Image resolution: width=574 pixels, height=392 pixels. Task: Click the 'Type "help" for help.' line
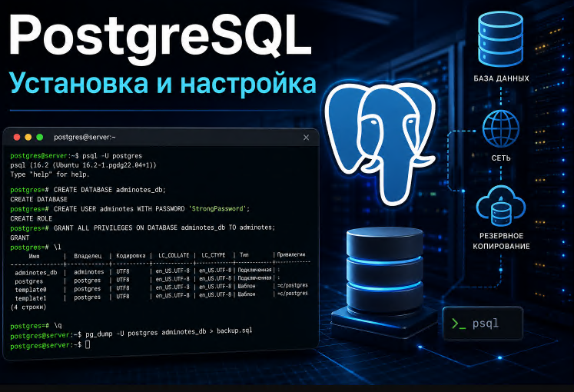click(x=50, y=174)
